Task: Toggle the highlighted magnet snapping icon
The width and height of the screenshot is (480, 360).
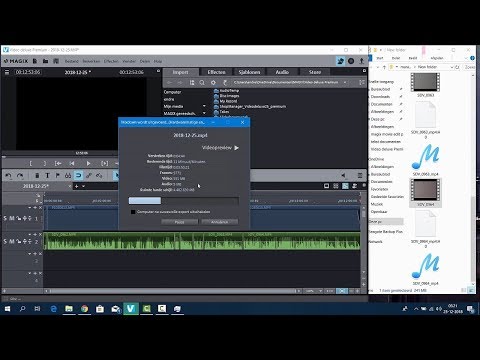Action: (78, 175)
